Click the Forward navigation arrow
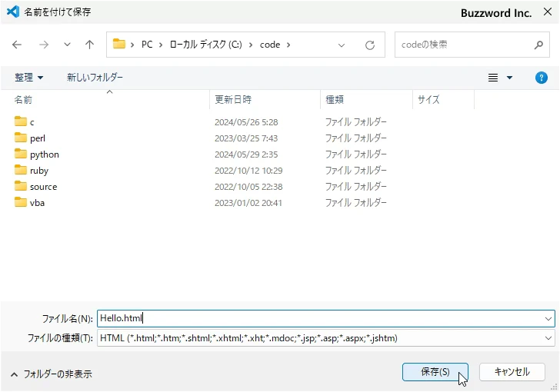This screenshot has width=560, height=392. pyautogui.click(x=44, y=45)
